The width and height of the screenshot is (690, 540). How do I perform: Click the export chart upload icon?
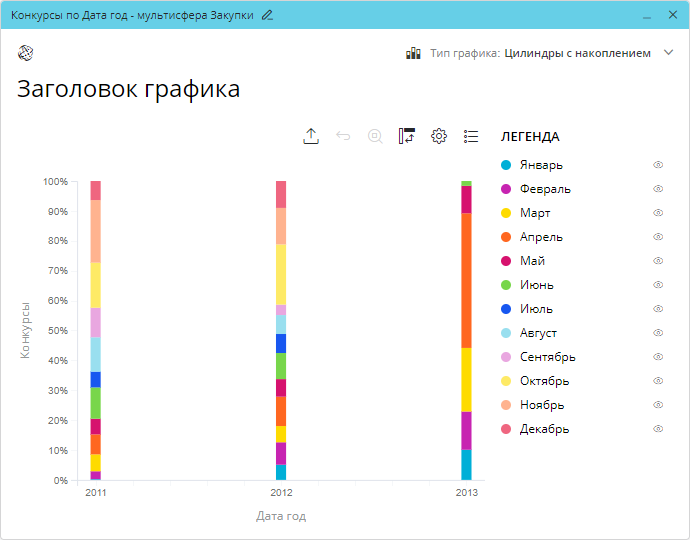pyautogui.click(x=311, y=137)
